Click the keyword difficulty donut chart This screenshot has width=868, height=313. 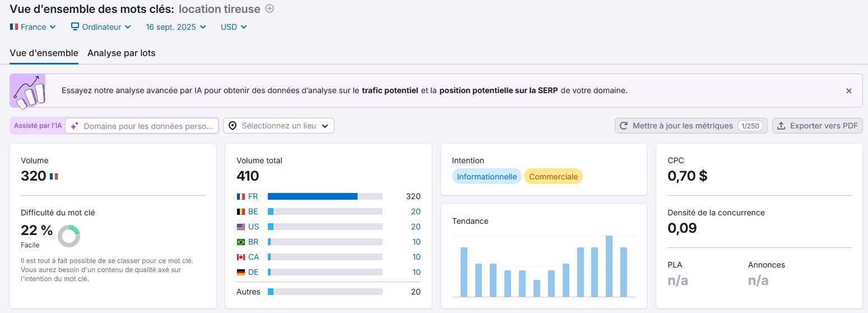(69, 236)
